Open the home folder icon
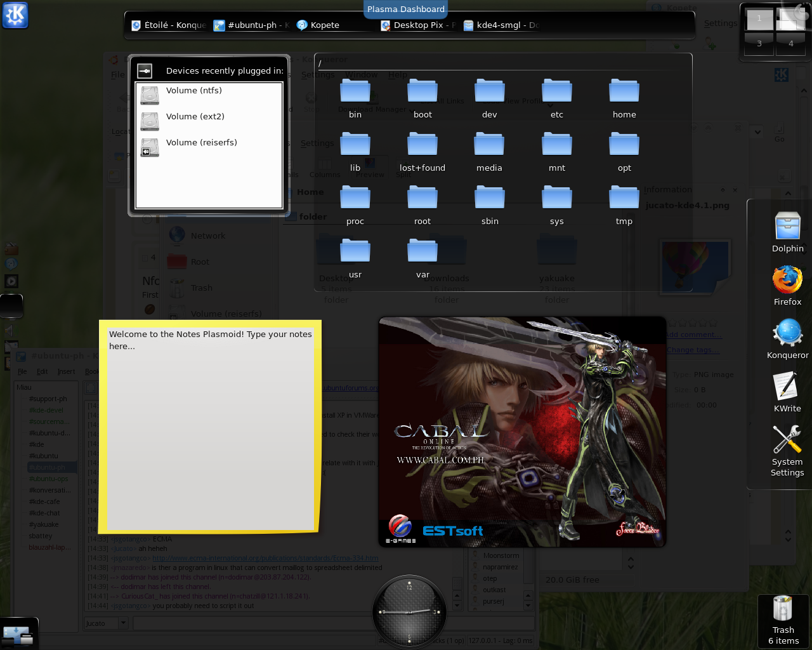The width and height of the screenshot is (812, 650). pos(624,92)
